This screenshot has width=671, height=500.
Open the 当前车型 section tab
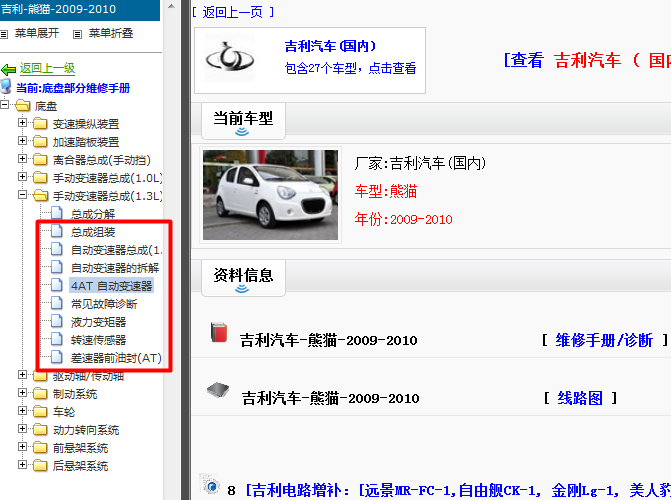pyautogui.click(x=243, y=121)
